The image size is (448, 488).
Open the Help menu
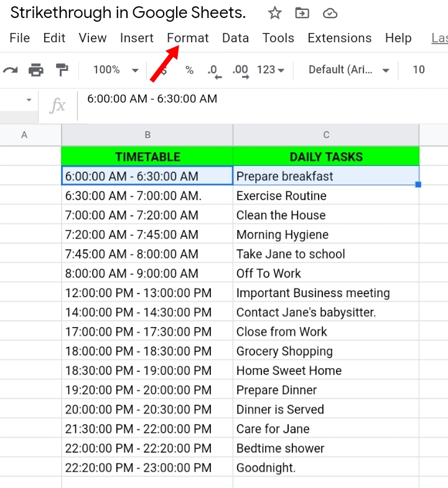point(398,38)
